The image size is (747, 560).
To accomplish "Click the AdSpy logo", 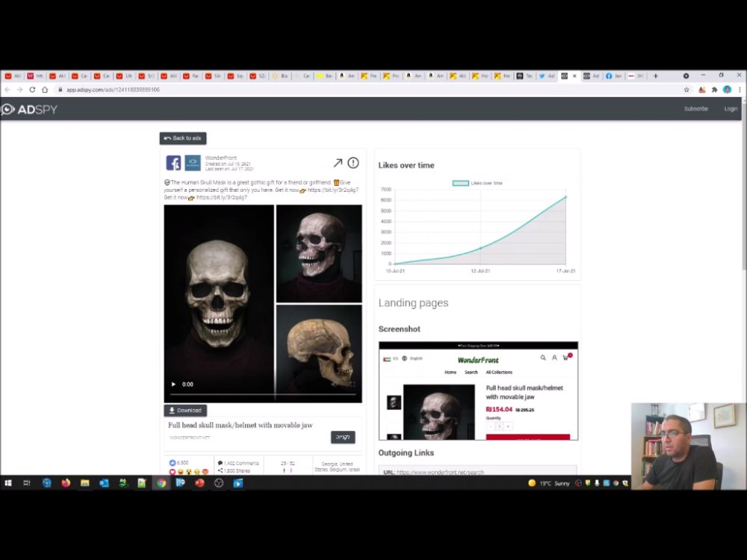I will pyautogui.click(x=29, y=110).
